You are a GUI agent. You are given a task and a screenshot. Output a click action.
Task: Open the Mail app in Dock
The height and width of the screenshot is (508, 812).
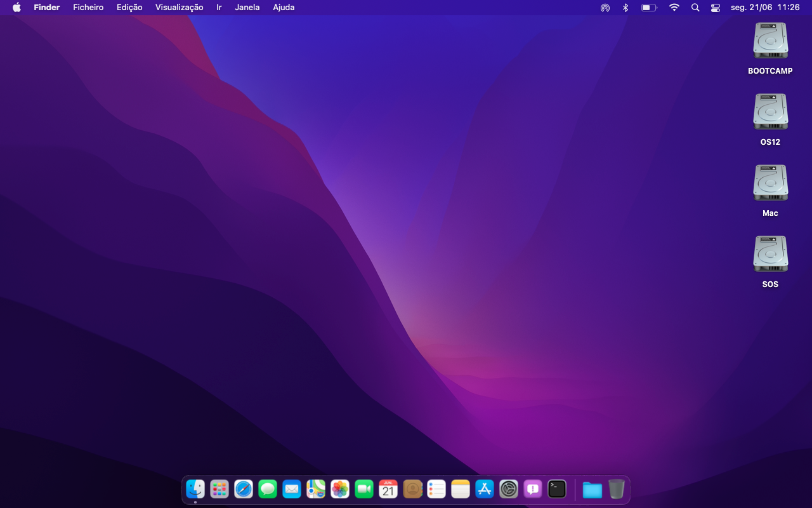292,489
